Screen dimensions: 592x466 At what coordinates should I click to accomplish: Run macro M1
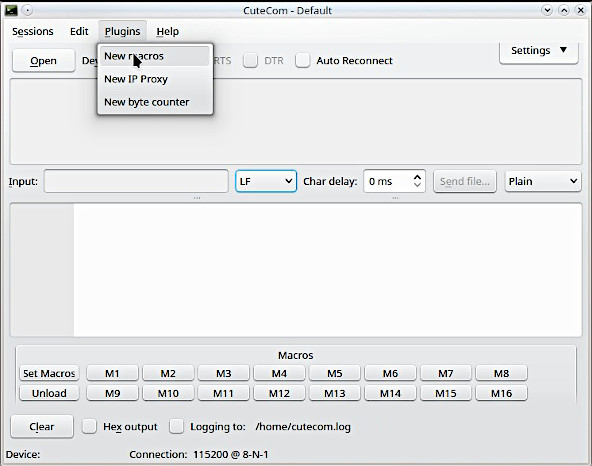pos(112,373)
